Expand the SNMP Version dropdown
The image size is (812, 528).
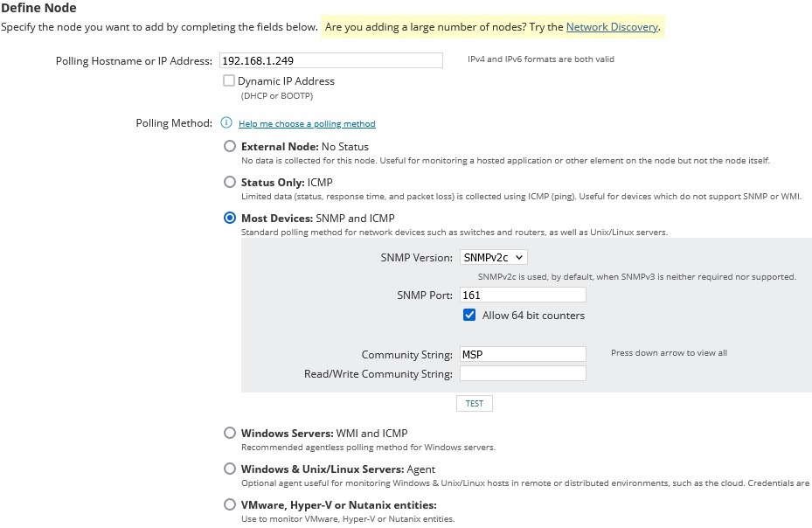[493, 257]
